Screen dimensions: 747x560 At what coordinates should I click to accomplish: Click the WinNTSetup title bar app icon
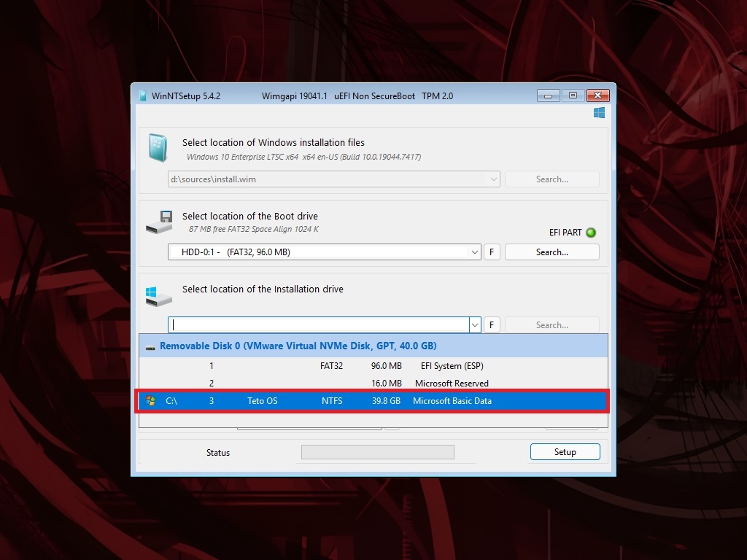point(142,96)
